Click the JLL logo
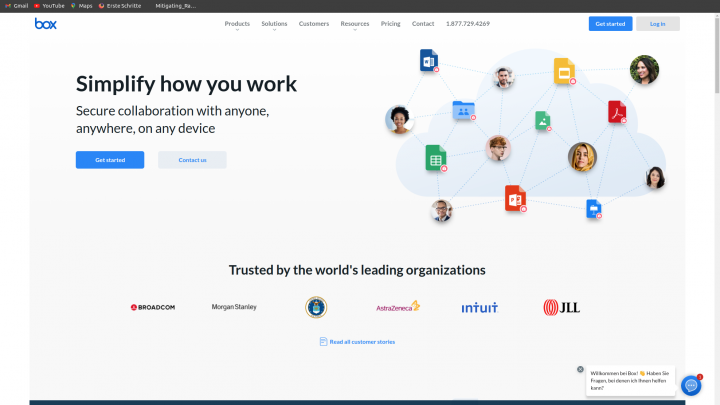Image resolution: width=720 pixels, height=405 pixels. pyautogui.click(x=562, y=307)
